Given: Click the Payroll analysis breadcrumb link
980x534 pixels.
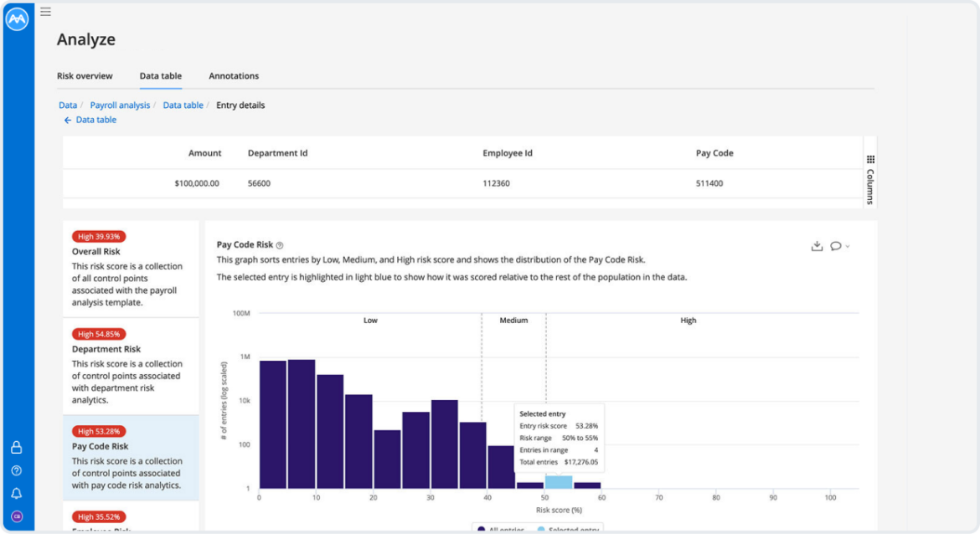Looking at the screenshot, I should click(x=120, y=105).
